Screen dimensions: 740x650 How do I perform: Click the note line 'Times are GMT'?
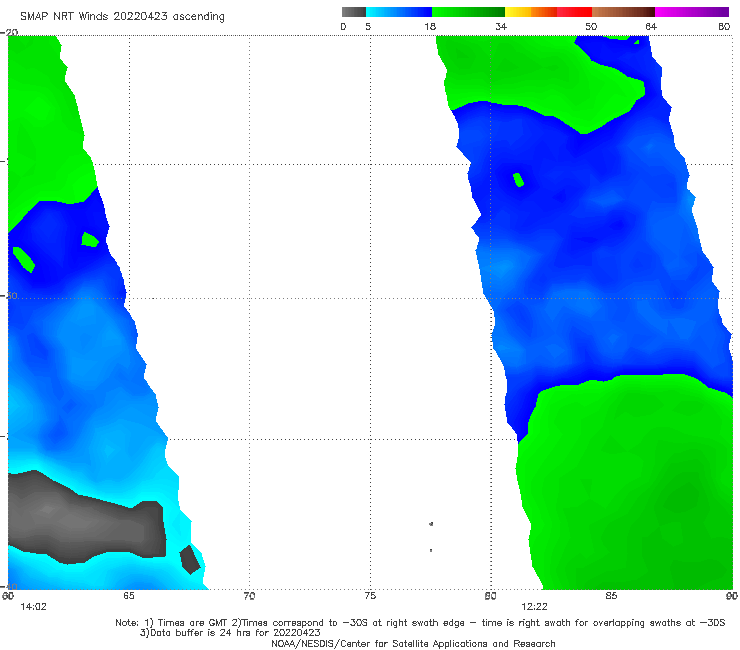point(194,623)
